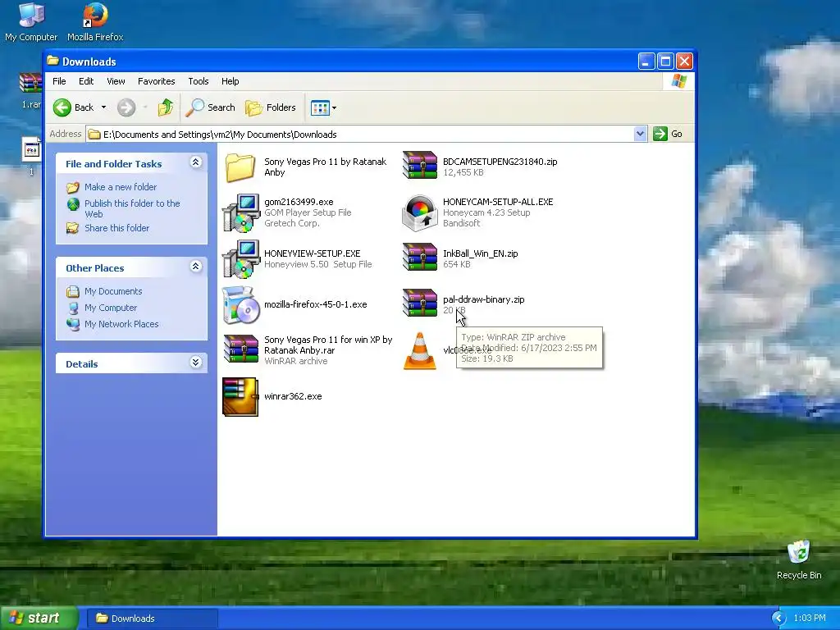The width and height of the screenshot is (840, 630).
Task: Click Share this folder link
Action: pyautogui.click(x=116, y=228)
